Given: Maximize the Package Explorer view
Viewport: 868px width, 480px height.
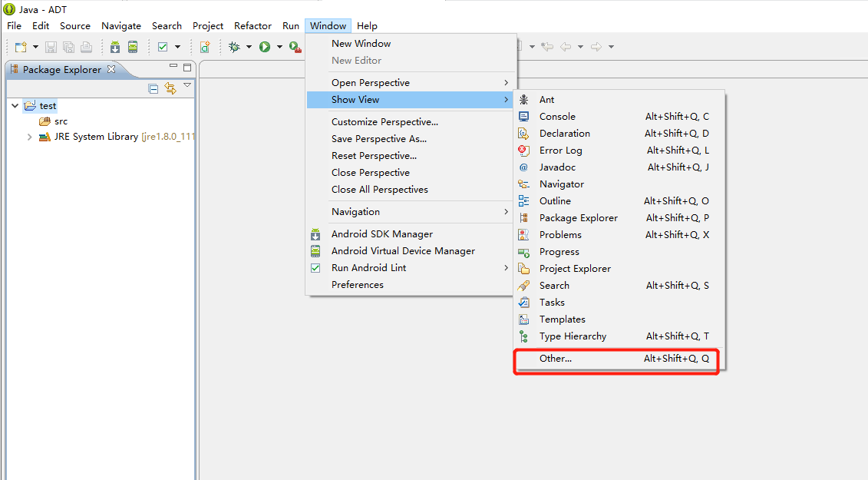Looking at the screenshot, I should click(187, 68).
